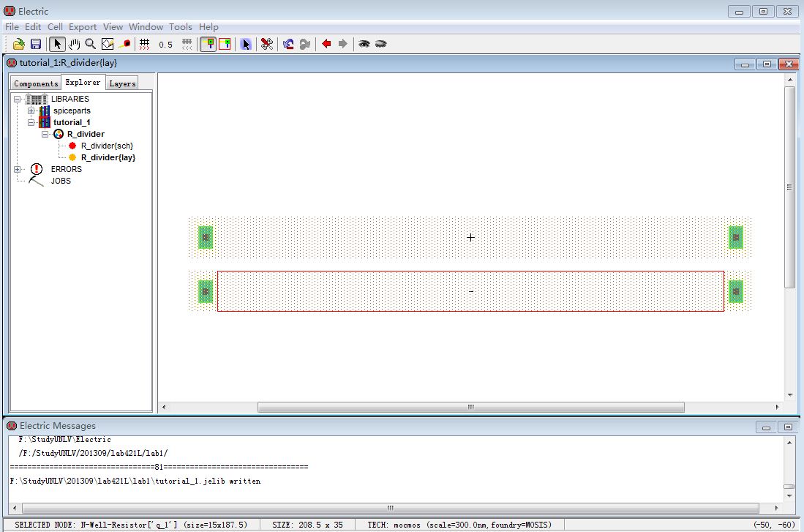Click the open eye toolbar icon

click(364, 44)
